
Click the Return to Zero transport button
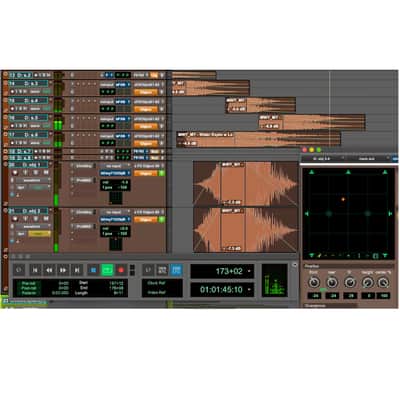(35, 270)
